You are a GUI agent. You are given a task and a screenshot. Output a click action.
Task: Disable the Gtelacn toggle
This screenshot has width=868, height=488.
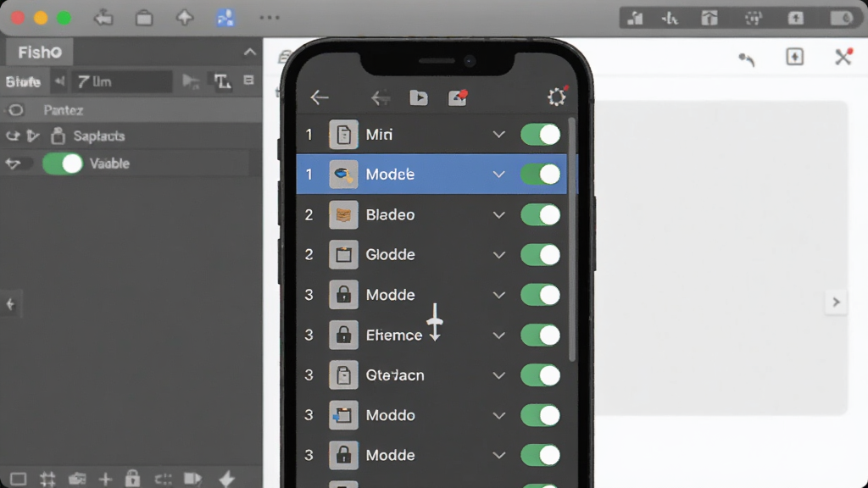(540, 375)
